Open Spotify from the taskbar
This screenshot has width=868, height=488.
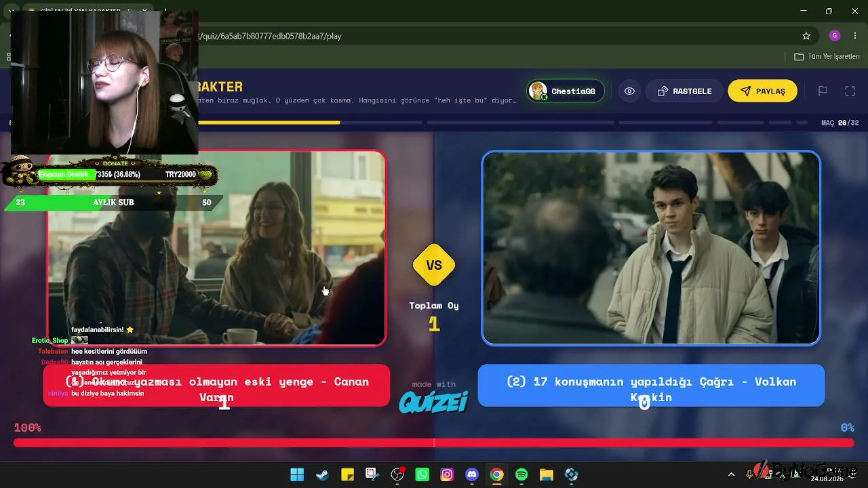click(521, 474)
